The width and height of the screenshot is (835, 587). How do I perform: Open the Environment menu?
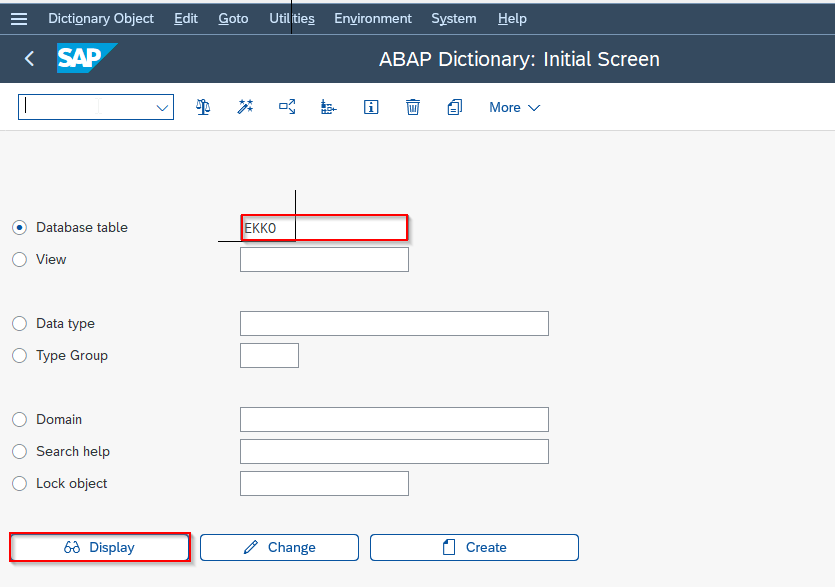coord(372,18)
